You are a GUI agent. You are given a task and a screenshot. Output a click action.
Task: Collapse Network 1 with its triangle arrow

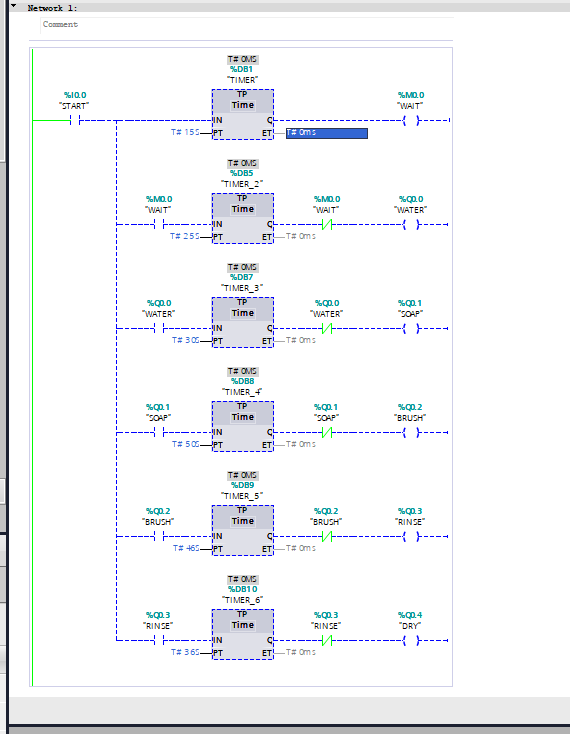click(14, 6)
